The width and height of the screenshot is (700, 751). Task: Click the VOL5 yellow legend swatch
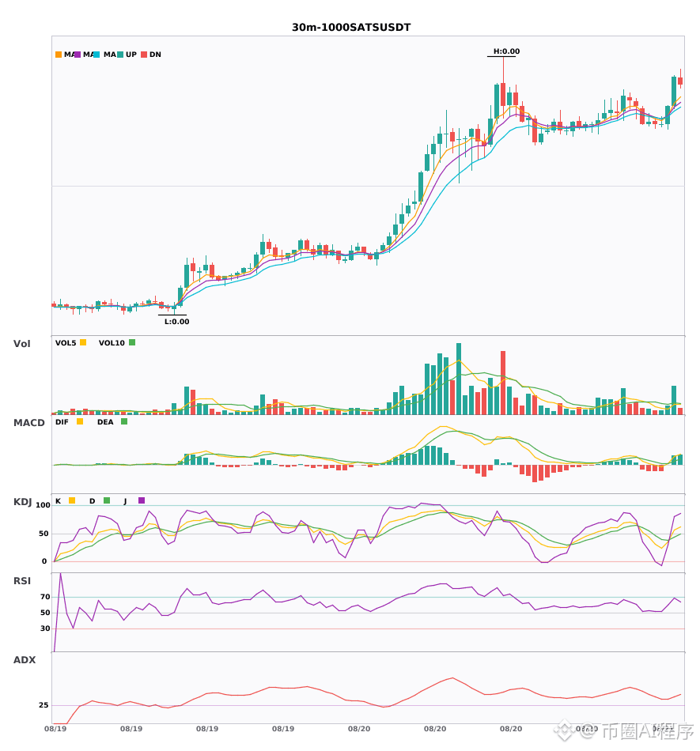83,342
